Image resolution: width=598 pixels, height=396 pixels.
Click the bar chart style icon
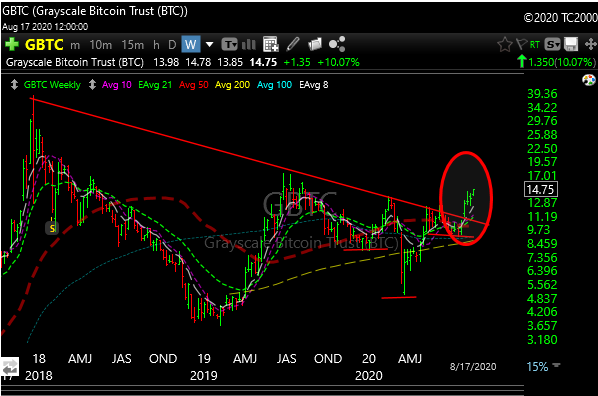[x=249, y=45]
